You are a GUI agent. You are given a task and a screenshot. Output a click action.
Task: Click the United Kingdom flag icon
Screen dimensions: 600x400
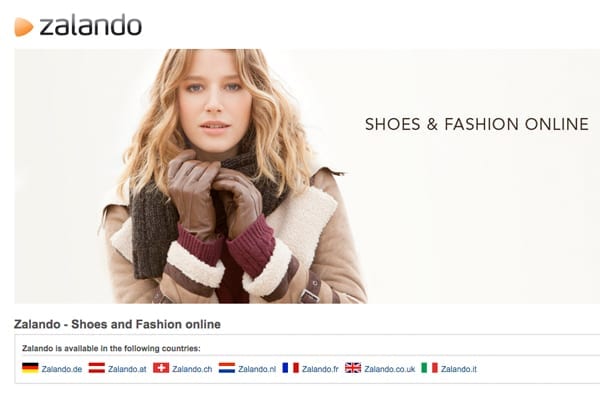353,368
